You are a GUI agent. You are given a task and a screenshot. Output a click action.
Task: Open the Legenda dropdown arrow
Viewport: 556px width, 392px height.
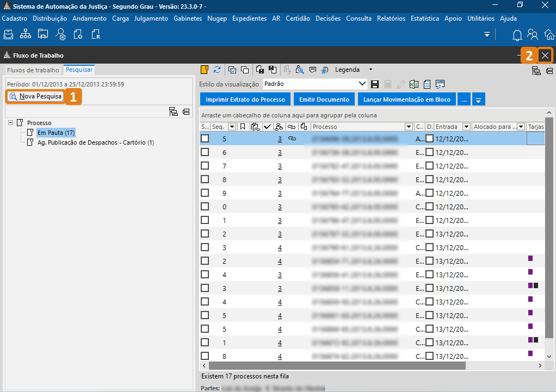tap(370, 70)
